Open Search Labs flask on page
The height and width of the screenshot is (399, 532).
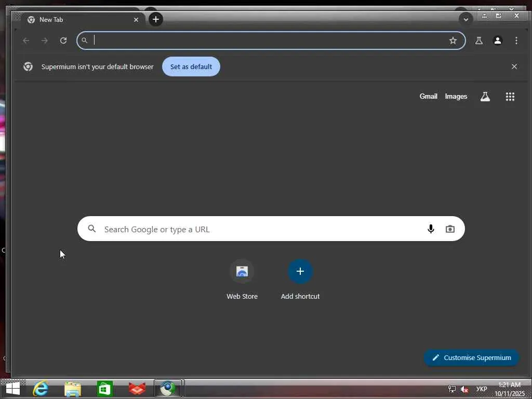tap(485, 96)
